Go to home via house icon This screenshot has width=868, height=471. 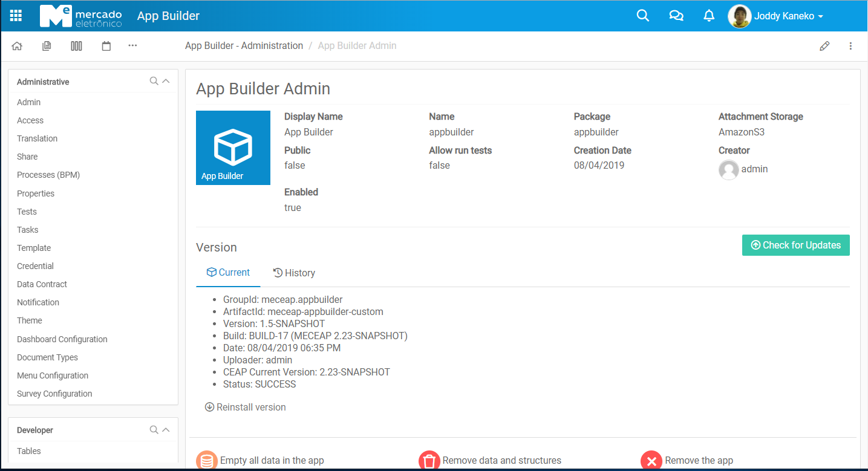click(17, 46)
